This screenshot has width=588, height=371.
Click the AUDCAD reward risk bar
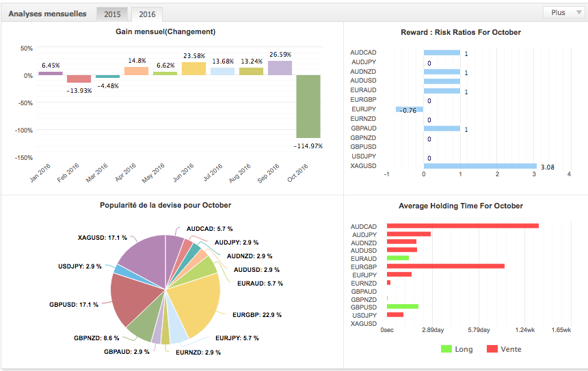pyautogui.click(x=442, y=53)
